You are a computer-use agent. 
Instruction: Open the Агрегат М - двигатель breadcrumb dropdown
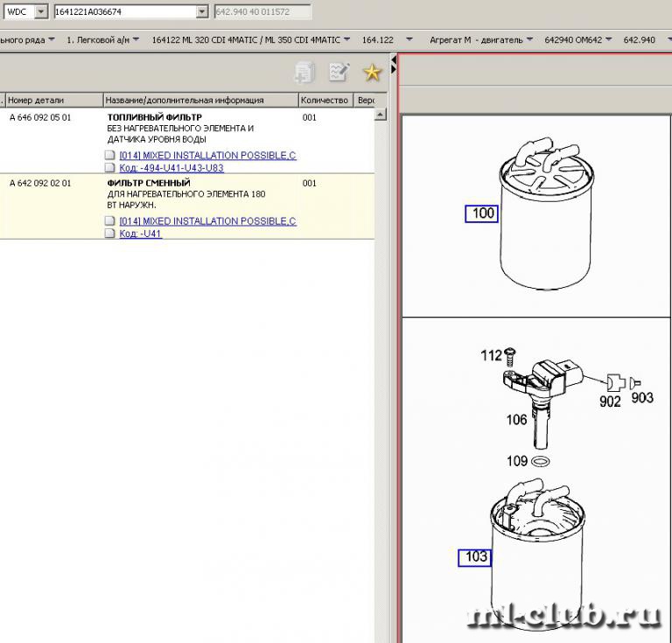click(x=531, y=40)
